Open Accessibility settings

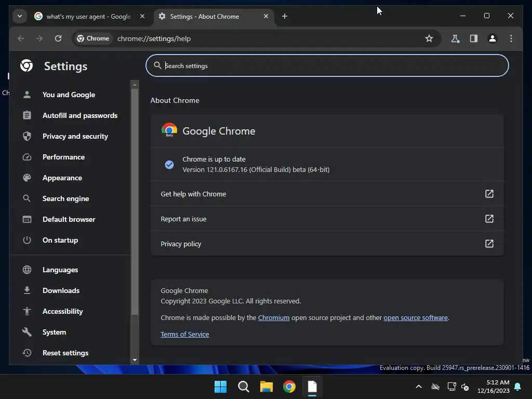tap(63, 311)
